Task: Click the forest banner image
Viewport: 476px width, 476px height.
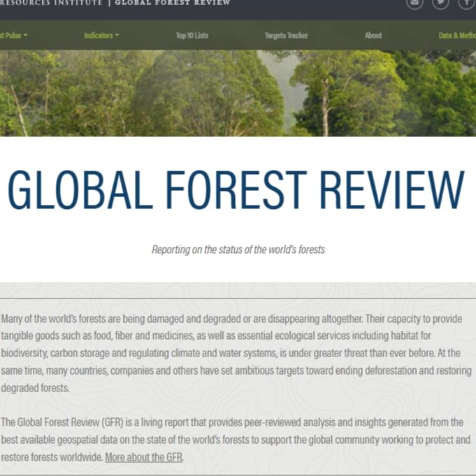Action: coord(210,93)
